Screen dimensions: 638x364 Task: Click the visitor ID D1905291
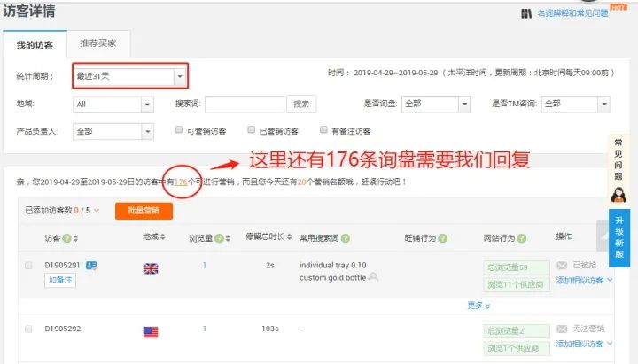point(62,265)
